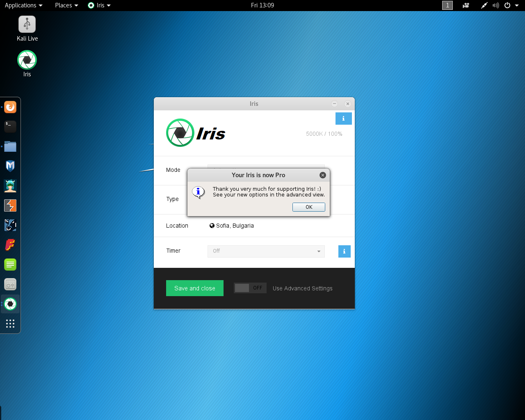Launch Burp Suite from the dock
The image size is (525, 420).
tap(10, 205)
